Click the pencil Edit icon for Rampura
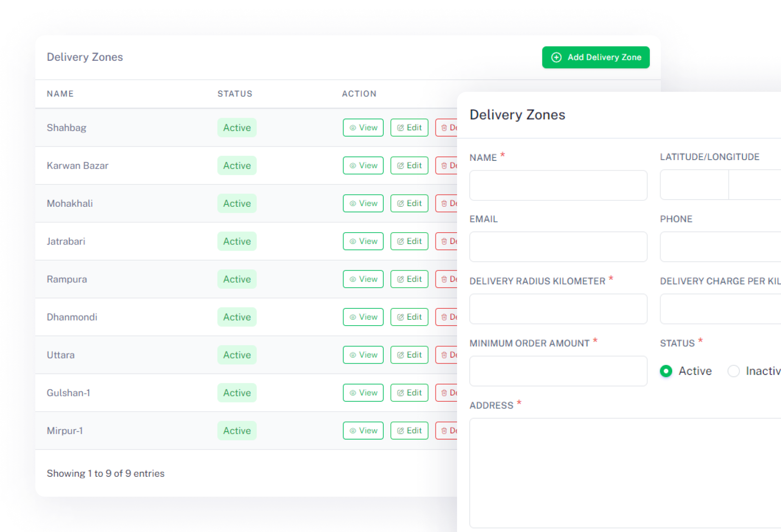Screen dimensions: 781x532 [400, 279]
